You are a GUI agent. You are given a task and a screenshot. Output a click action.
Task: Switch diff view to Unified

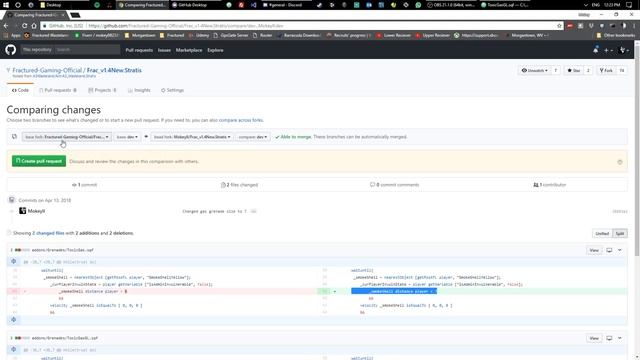[602, 233]
